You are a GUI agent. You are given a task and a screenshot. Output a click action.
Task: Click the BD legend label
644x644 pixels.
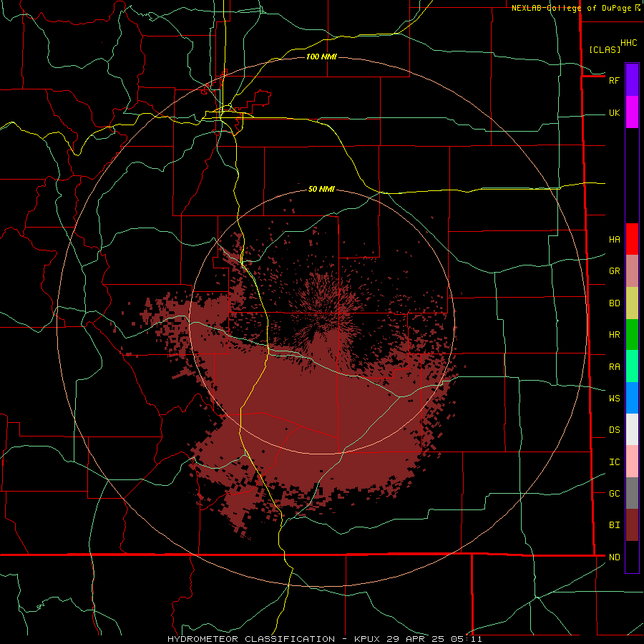(614, 303)
